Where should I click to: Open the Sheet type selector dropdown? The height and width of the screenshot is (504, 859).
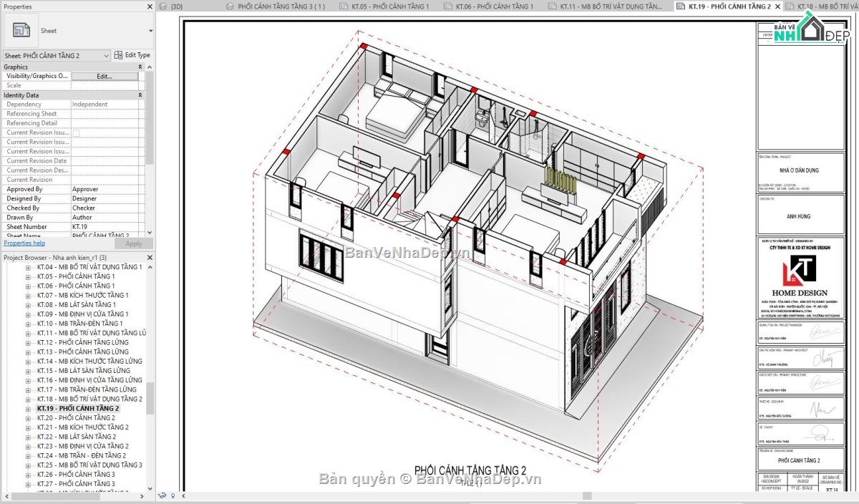pyautogui.click(x=150, y=31)
